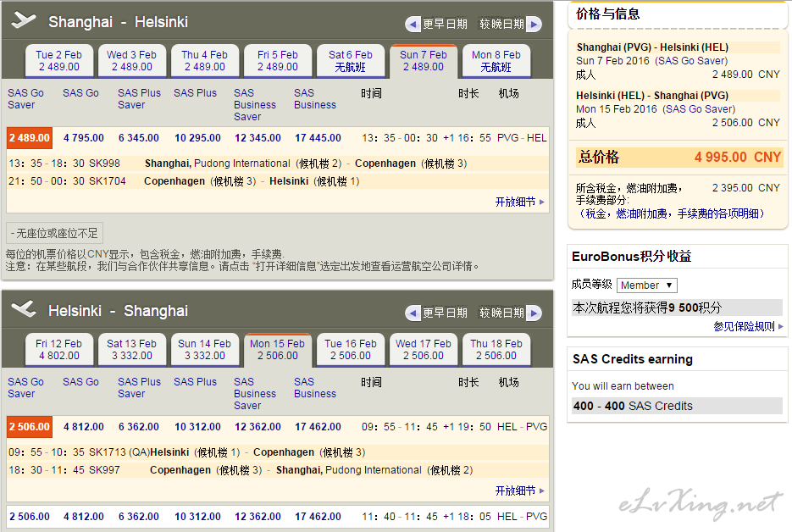Image resolution: width=792 pixels, height=532 pixels.
Task: Open 开放细节 details for the outbound flight
Action: coord(519,202)
